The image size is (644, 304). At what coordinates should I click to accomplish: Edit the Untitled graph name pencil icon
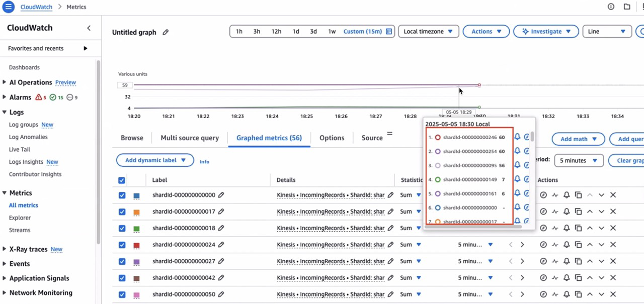(166, 32)
